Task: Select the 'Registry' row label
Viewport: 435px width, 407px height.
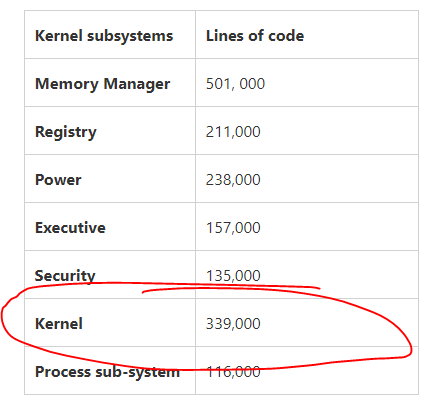Action: [x=66, y=132]
